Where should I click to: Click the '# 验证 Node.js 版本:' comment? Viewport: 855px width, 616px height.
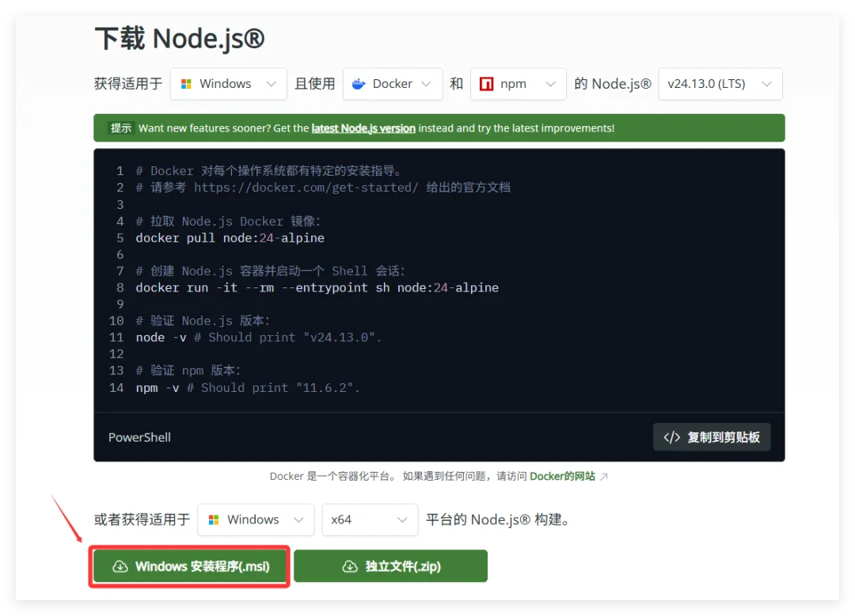tap(203, 321)
